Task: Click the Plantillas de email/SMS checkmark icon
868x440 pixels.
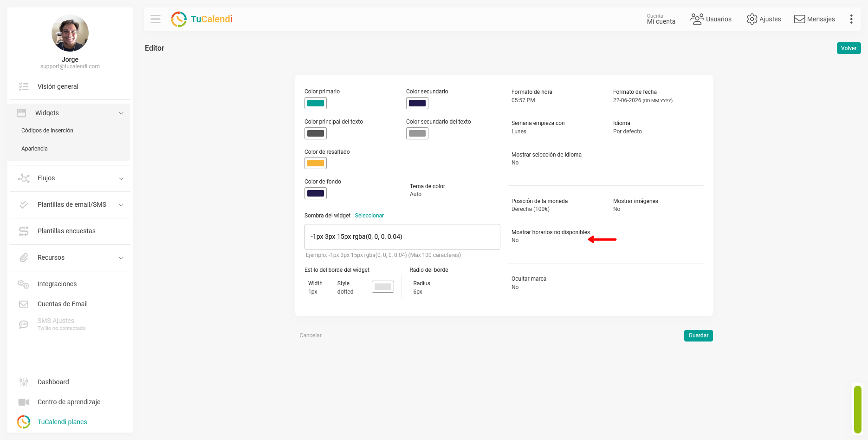Action: [x=24, y=204]
